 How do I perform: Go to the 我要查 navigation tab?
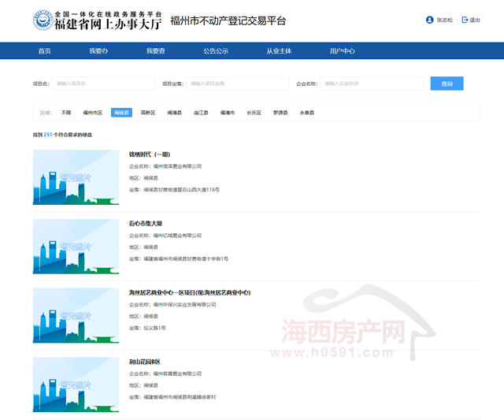click(x=155, y=50)
